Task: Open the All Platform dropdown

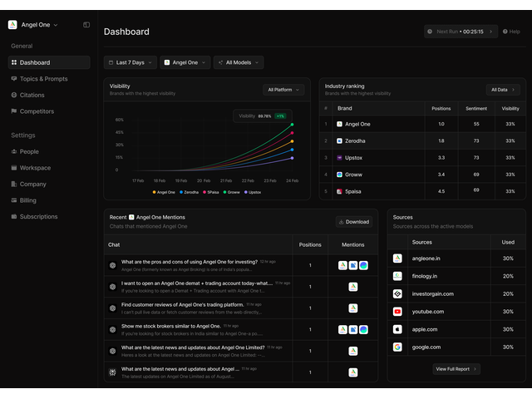Action: tap(283, 89)
